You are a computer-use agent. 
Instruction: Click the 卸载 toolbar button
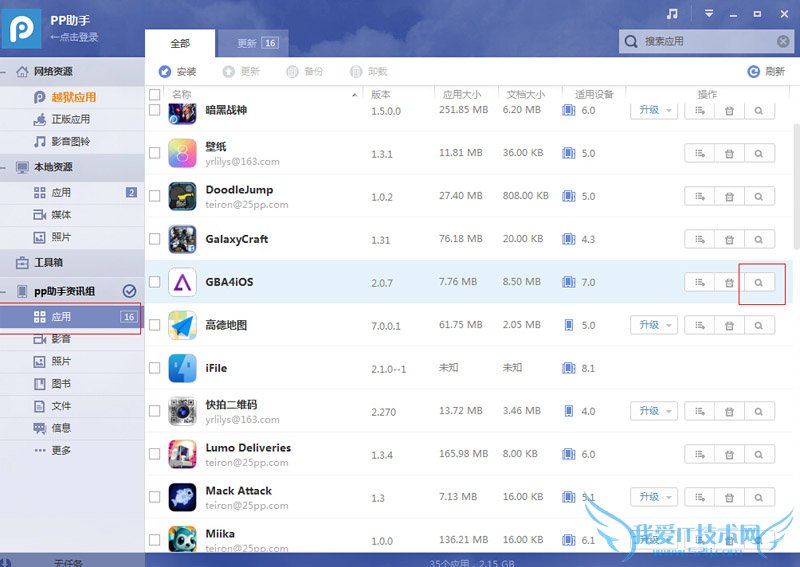368,71
